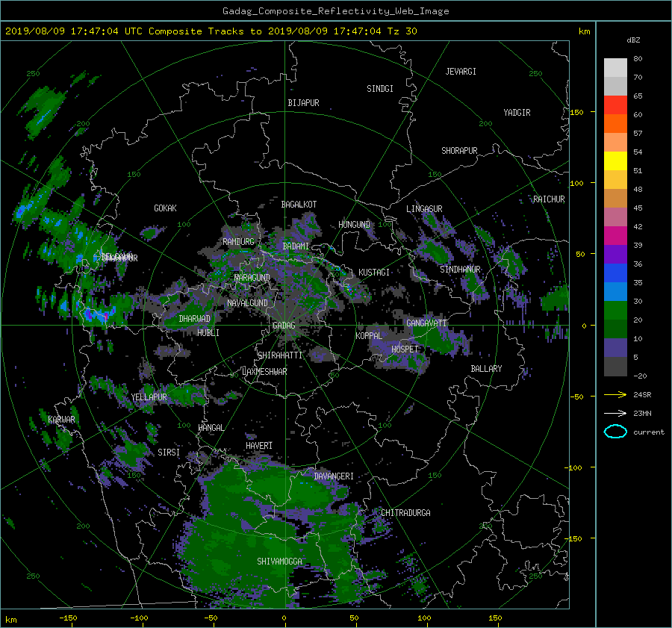672x628 pixels.
Task: Pick the magenta 42 dBZ color swatch
Action: pyautogui.click(x=615, y=235)
